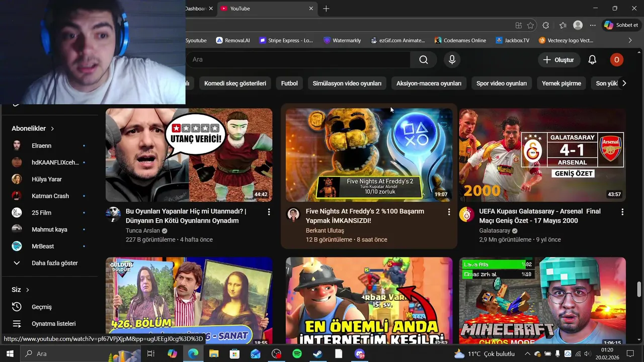Screen dimensions: 644x362
Task: Click the YouTube search magnifier button
Action: (x=424, y=60)
